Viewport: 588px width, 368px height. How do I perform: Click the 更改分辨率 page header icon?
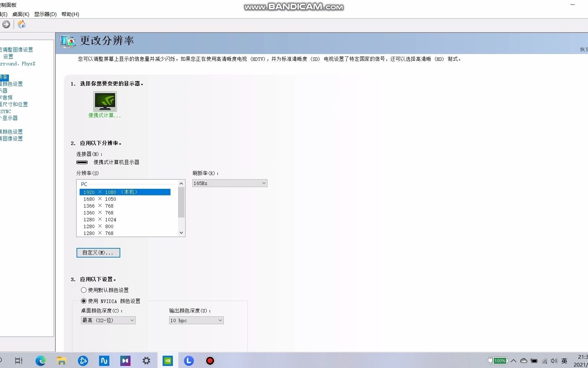point(68,41)
